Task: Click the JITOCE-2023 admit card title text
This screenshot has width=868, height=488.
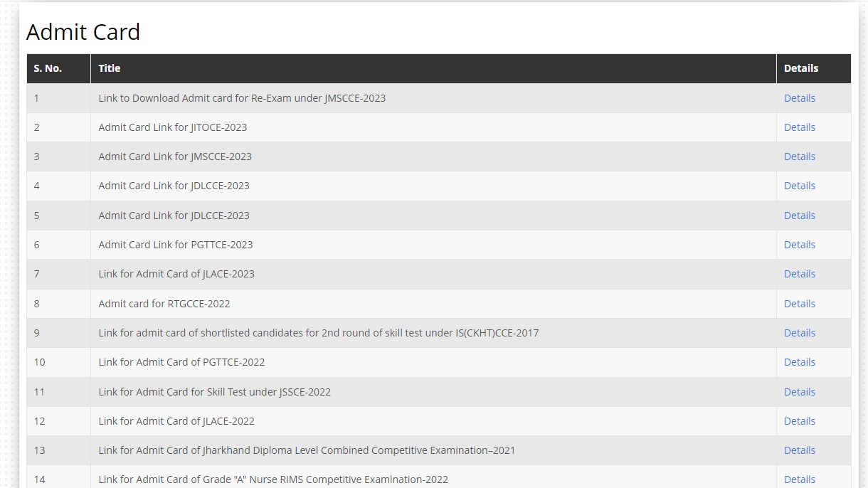Action: click(x=173, y=127)
